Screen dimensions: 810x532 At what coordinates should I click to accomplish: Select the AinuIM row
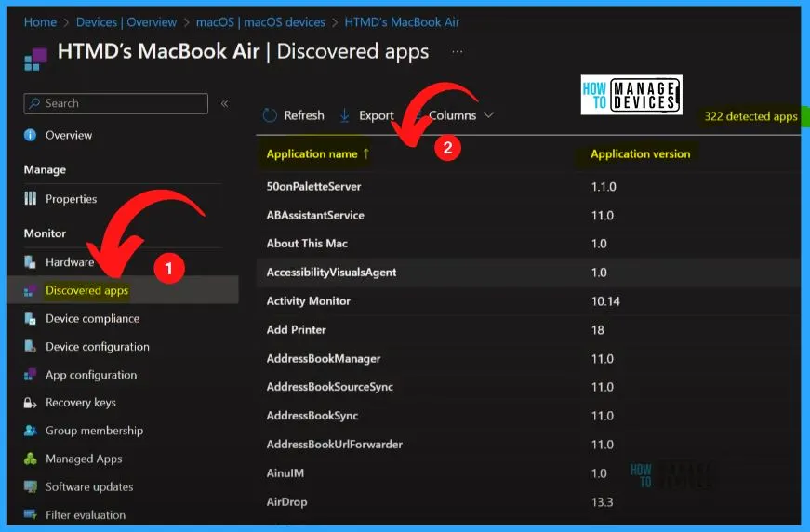[528, 473]
